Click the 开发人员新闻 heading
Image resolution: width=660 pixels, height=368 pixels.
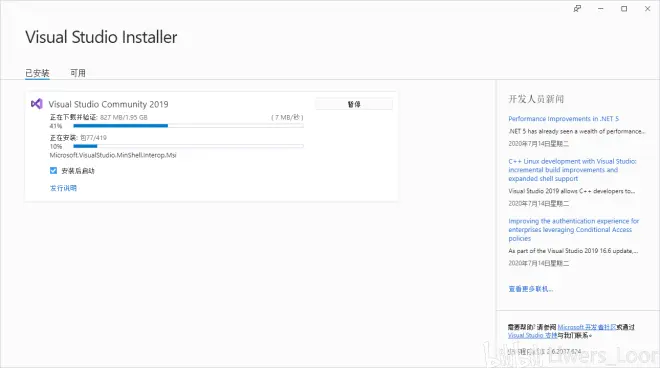[x=536, y=99]
